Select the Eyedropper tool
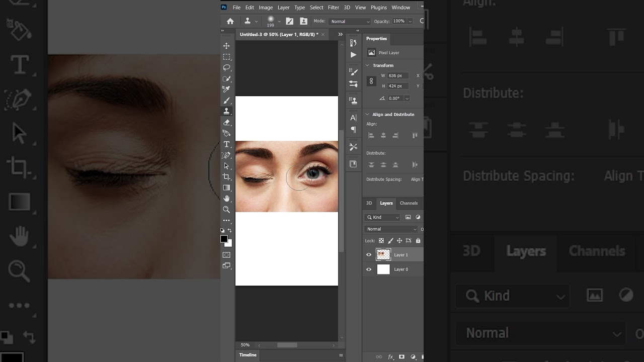Screen dimensions: 644x362 coord(226,89)
